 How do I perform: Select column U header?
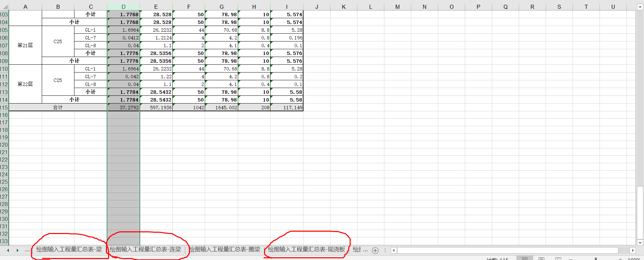pos(613,7)
